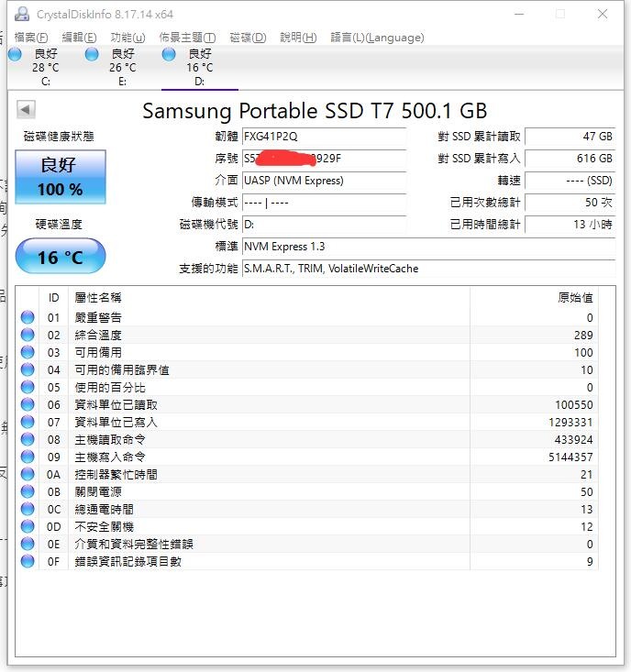Click raw value 289 of 綜合溫度

pos(583,336)
